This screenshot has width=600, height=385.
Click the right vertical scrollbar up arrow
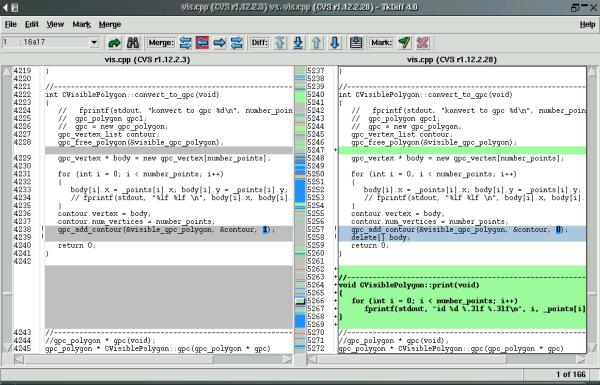tap(592, 72)
